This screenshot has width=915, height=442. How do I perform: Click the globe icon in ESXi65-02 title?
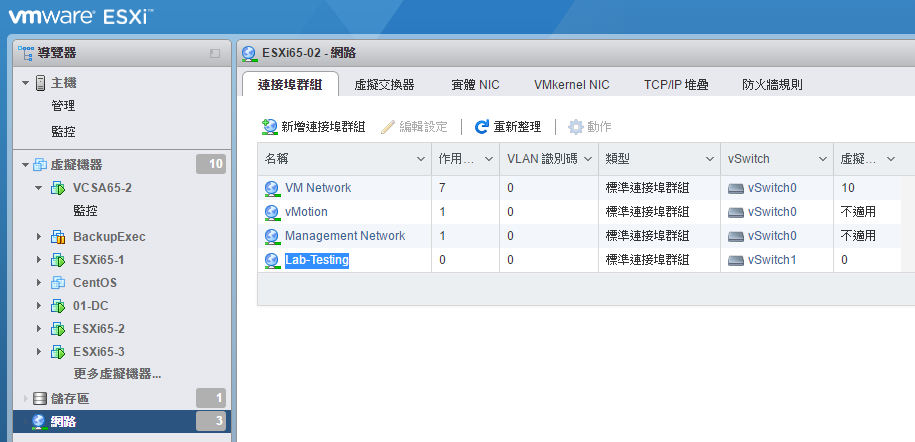tap(250, 54)
